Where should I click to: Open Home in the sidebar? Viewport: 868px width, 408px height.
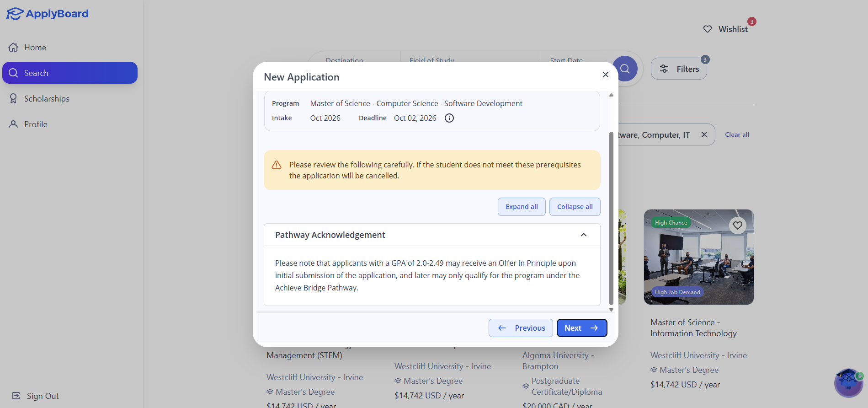pos(70,48)
